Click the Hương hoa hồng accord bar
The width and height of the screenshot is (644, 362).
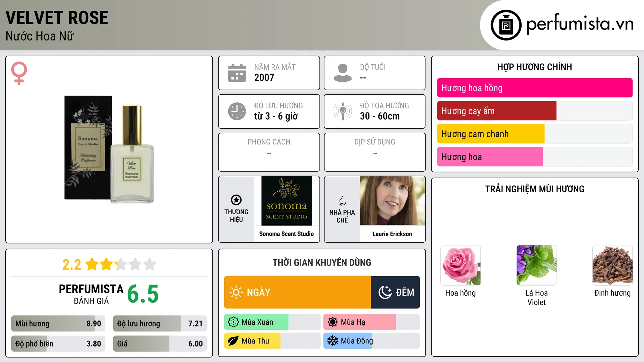[x=535, y=88]
